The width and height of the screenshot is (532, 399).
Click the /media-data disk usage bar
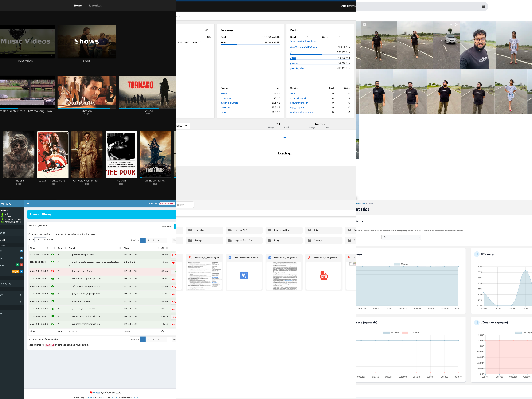(320, 70)
